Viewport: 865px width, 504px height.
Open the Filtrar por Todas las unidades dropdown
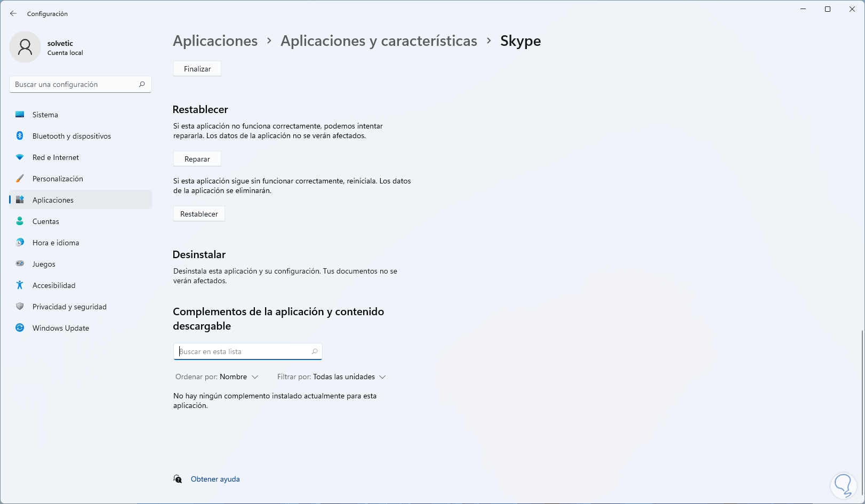coord(331,377)
